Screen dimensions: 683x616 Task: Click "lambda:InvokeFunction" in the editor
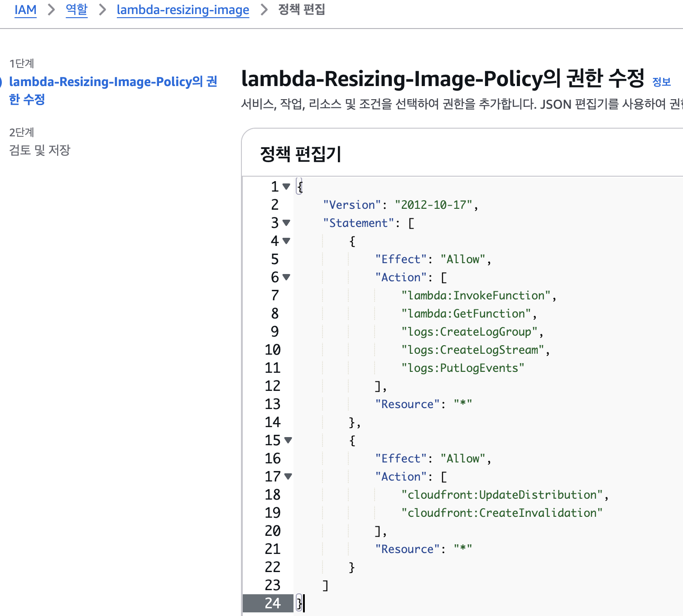(x=476, y=295)
